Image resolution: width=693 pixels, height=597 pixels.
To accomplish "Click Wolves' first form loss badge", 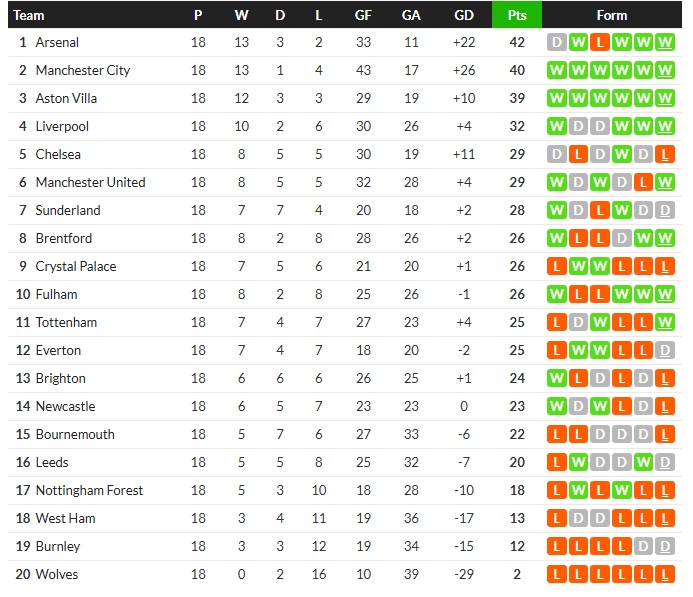I will pos(557,575).
